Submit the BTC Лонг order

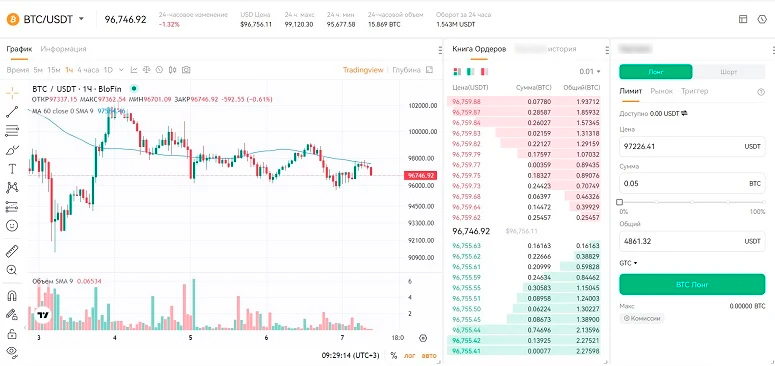692,285
